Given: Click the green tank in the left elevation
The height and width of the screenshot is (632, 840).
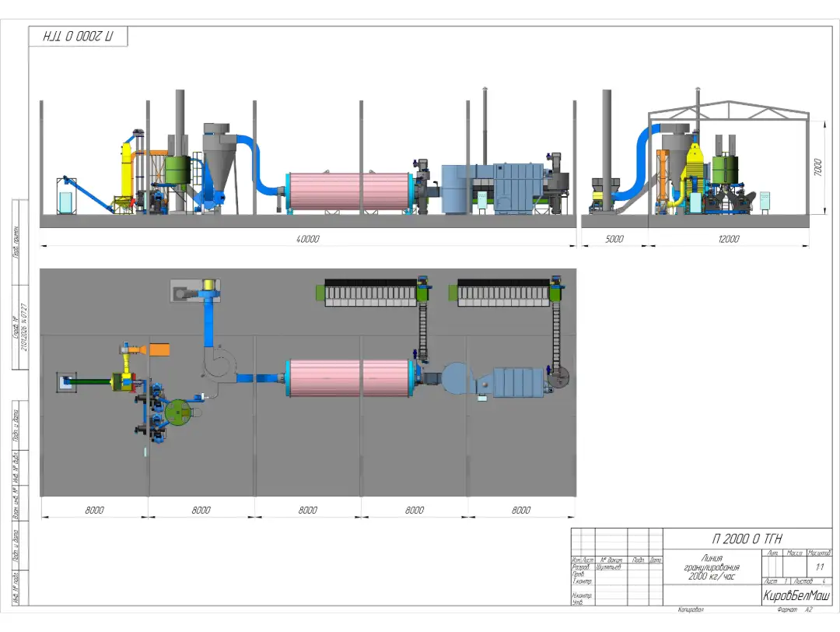Looking at the screenshot, I should (x=178, y=170).
